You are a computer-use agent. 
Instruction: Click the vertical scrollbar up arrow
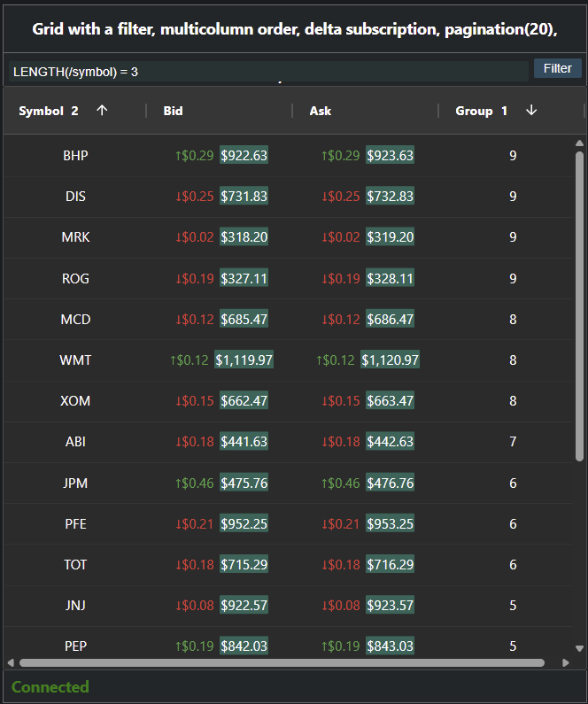coord(580,143)
